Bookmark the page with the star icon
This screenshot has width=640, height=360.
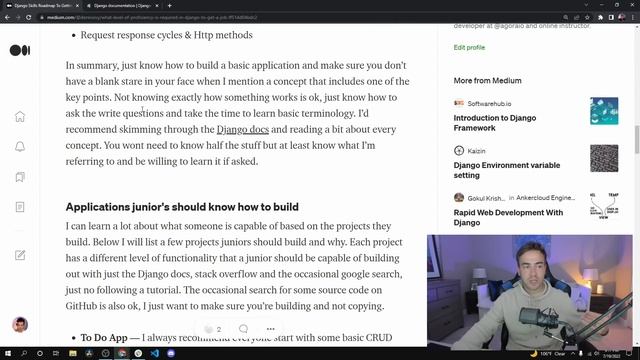click(x=587, y=18)
